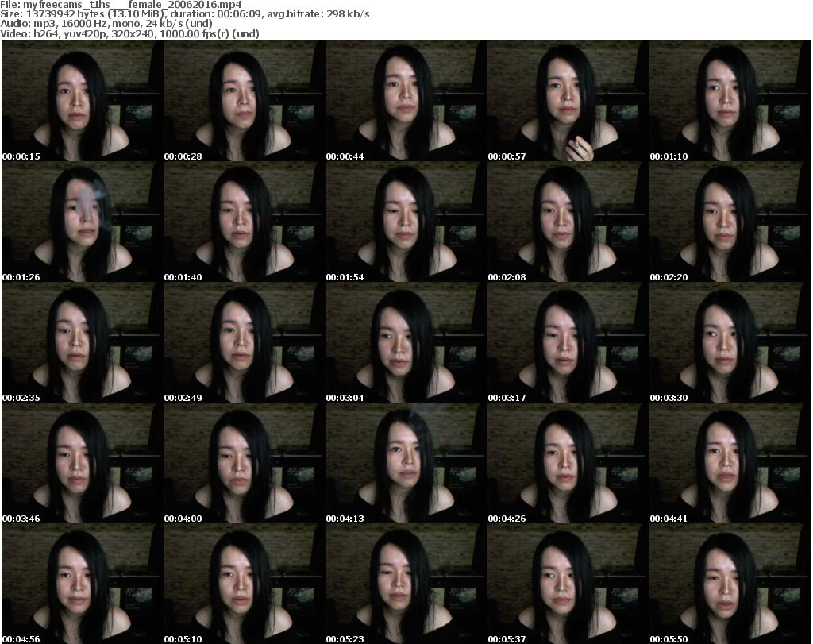This screenshot has width=813, height=644.
Task: Select the thumbnail frame at 00:01:40
Action: point(245,222)
